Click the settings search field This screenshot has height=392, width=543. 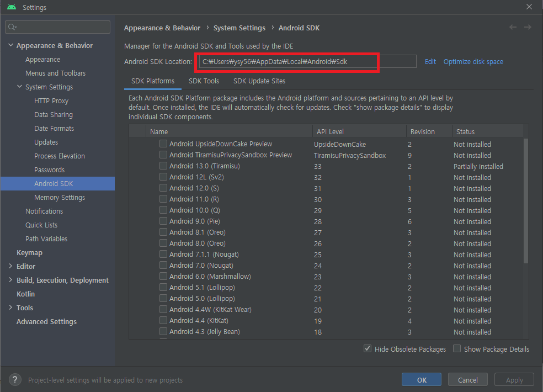58,27
